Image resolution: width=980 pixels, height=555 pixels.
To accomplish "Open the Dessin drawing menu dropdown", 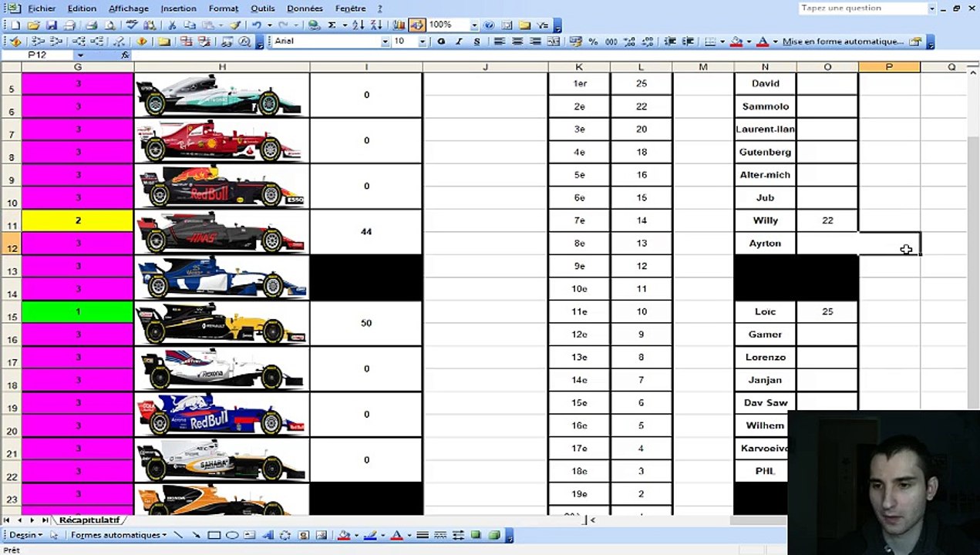I will (x=26, y=535).
